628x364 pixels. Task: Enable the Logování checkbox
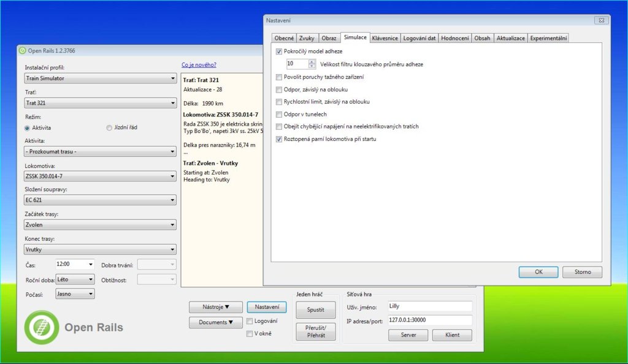point(250,321)
